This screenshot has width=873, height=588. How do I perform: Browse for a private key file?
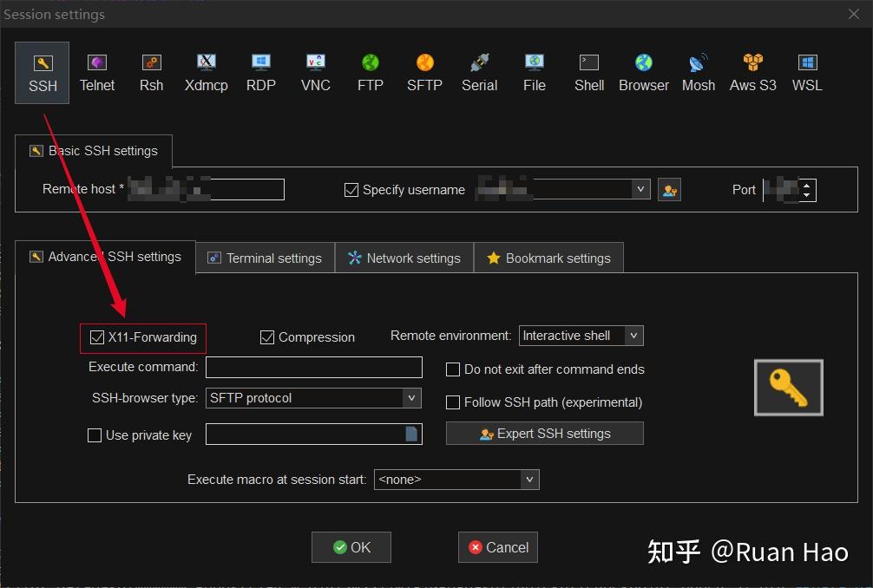click(x=410, y=434)
